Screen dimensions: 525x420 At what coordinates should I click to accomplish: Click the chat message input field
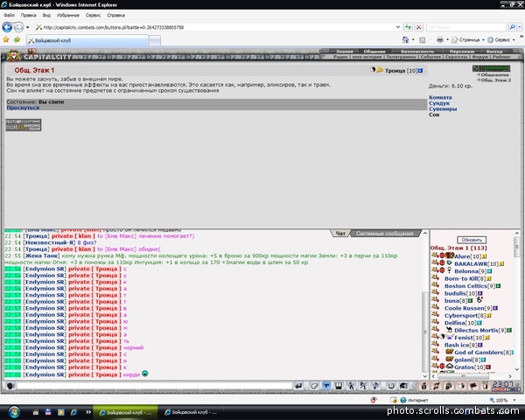click(x=155, y=386)
